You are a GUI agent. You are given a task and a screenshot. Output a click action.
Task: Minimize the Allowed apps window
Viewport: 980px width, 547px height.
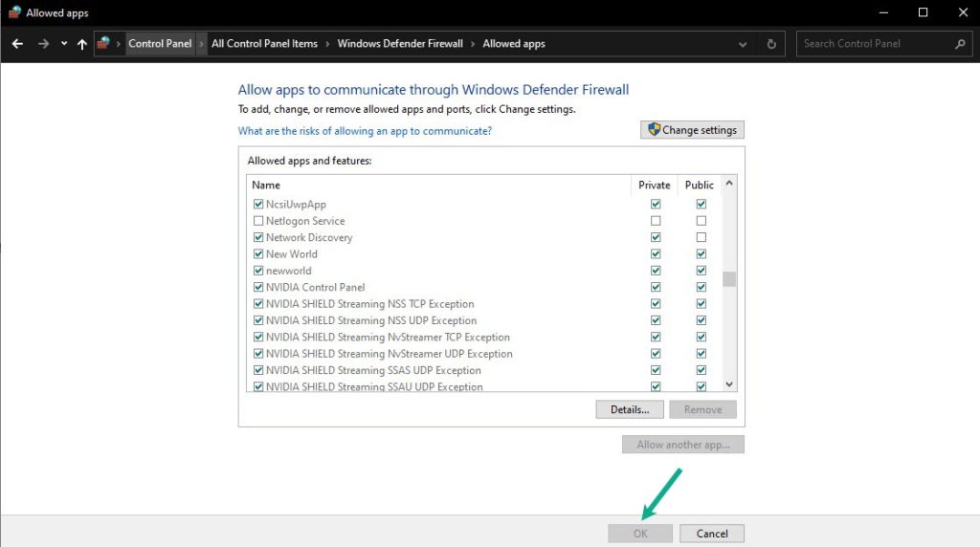click(883, 12)
